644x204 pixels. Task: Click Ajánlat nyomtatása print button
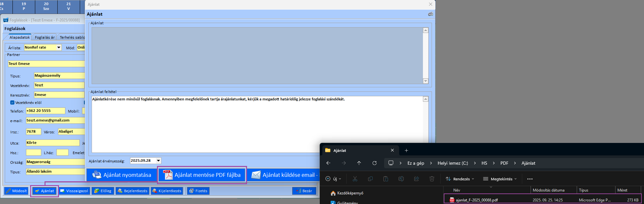[122, 175]
